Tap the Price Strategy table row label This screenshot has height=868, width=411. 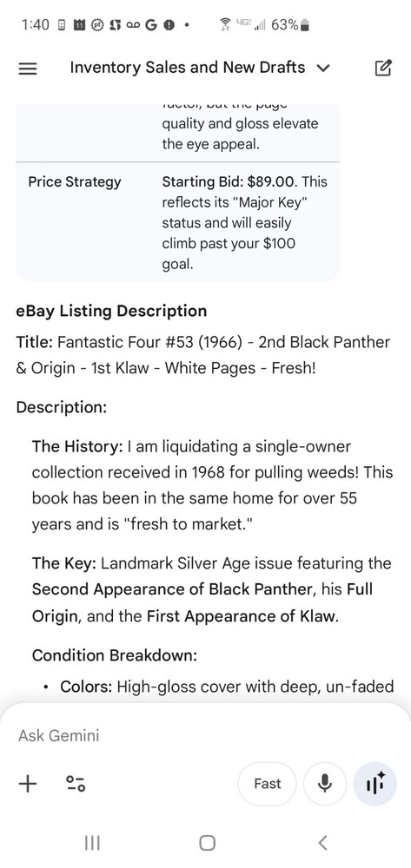(x=75, y=181)
